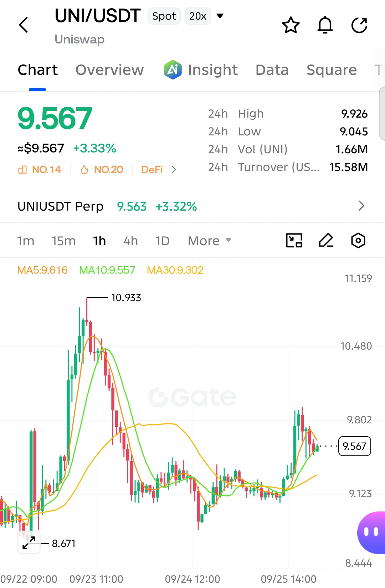Tap the 24h Low value 9.045

click(354, 131)
